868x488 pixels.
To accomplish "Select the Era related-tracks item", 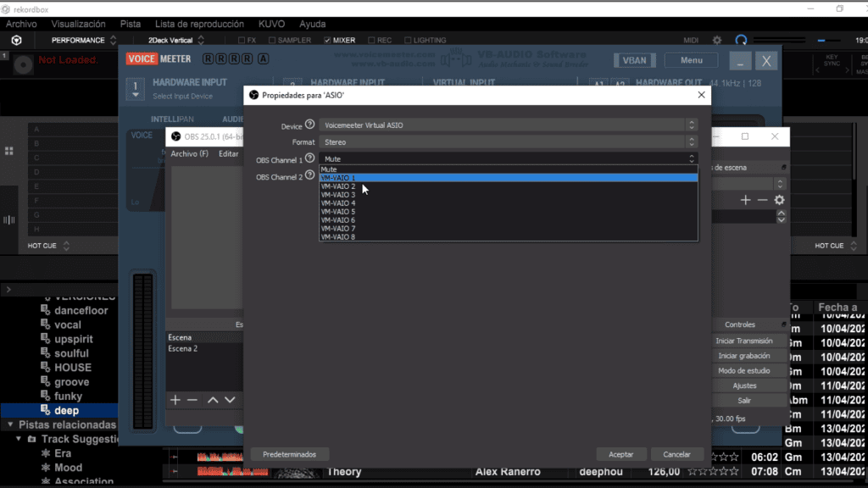I will pos(63,453).
